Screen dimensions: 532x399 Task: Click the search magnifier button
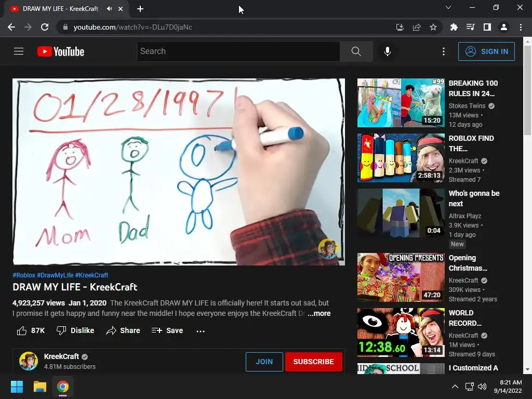[356, 51]
